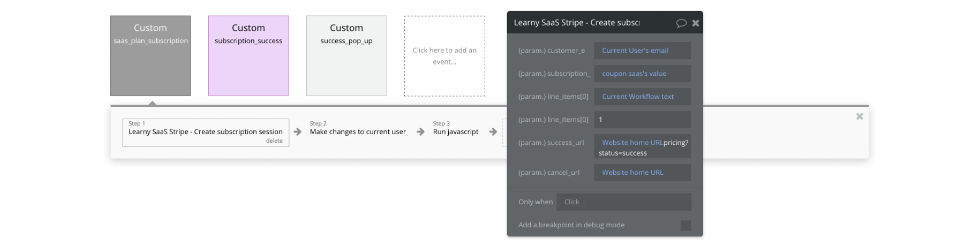Click here to add an event
Image resolution: width=980 pixels, height=245 pixels.
[x=444, y=56]
